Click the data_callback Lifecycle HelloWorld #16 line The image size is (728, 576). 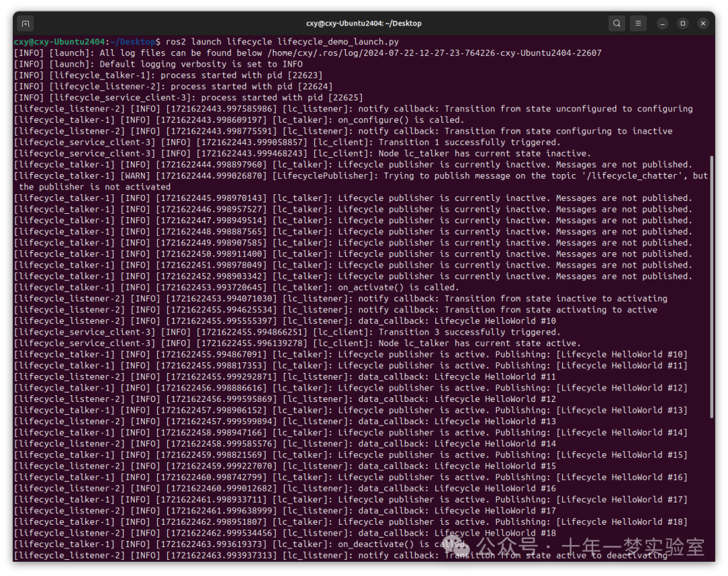[285, 488]
